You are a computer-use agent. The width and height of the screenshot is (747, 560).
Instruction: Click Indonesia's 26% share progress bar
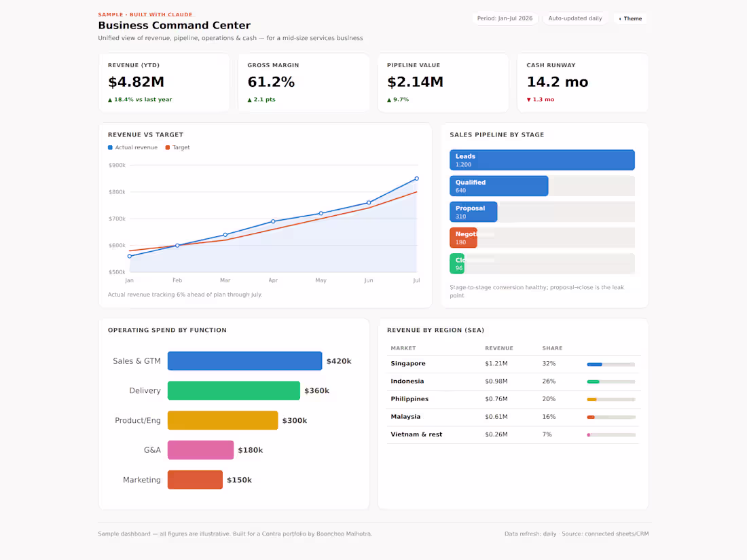611,382
